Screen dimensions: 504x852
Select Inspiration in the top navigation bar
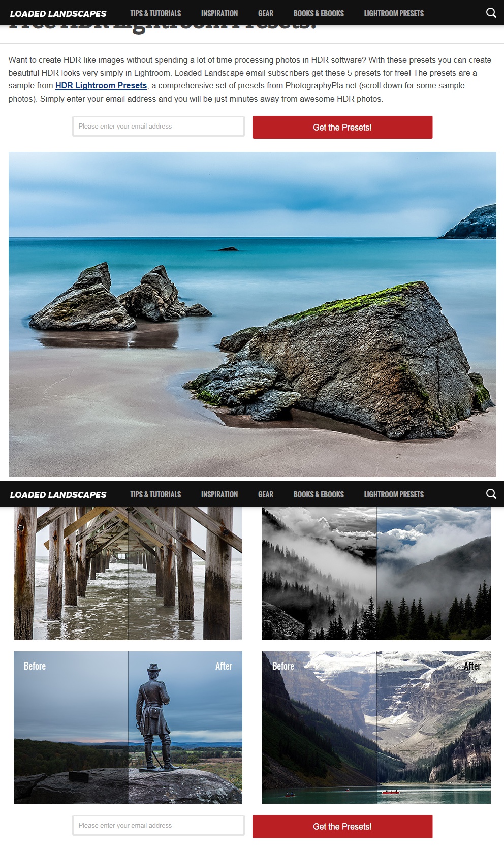tap(219, 13)
